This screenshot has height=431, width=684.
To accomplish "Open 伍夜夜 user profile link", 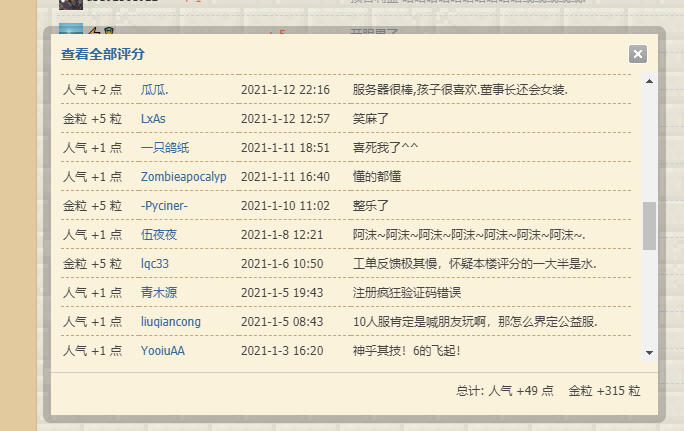I will pyautogui.click(x=159, y=235).
